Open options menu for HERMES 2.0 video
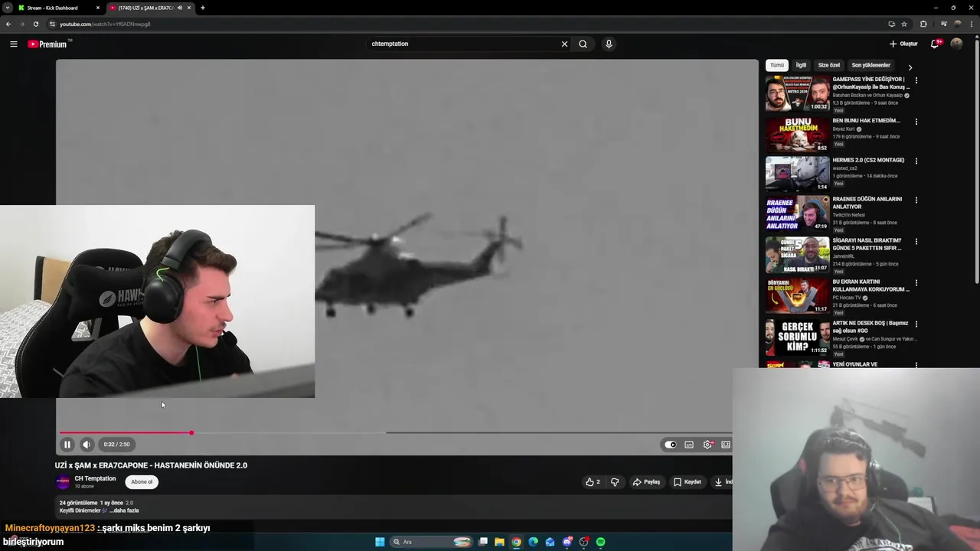The height and width of the screenshot is (551, 980). point(916,161)
